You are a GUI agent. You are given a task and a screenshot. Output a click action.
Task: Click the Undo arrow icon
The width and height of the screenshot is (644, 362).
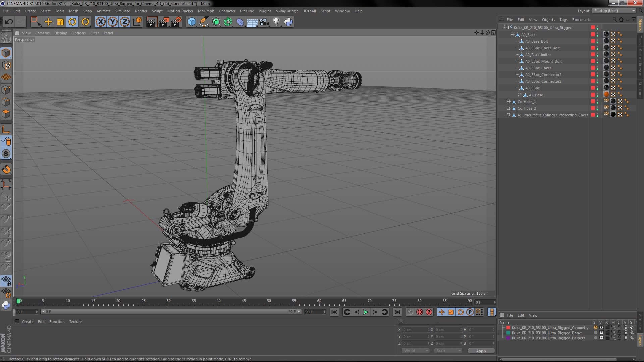[x=9, y=22]
